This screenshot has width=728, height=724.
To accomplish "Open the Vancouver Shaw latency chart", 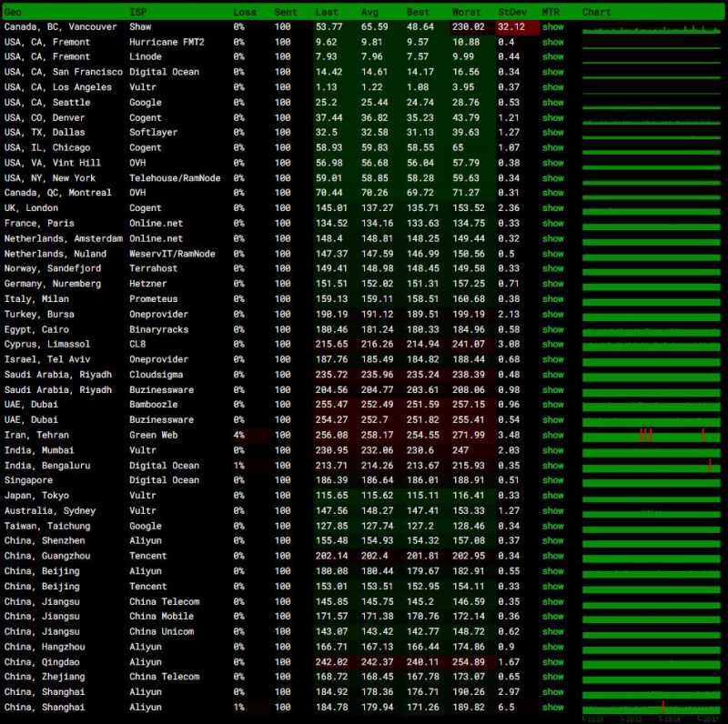I will 652,29.
